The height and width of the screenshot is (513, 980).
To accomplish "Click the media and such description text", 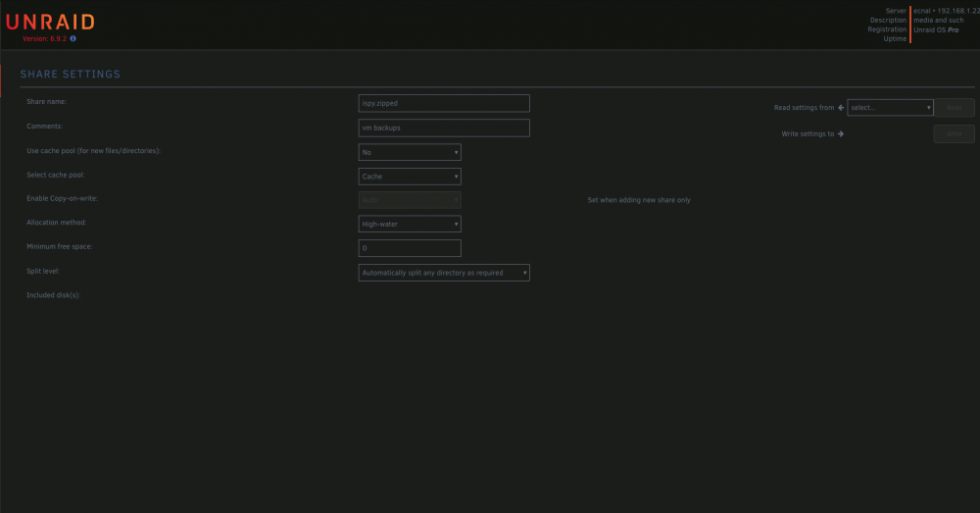I will 938,20.
